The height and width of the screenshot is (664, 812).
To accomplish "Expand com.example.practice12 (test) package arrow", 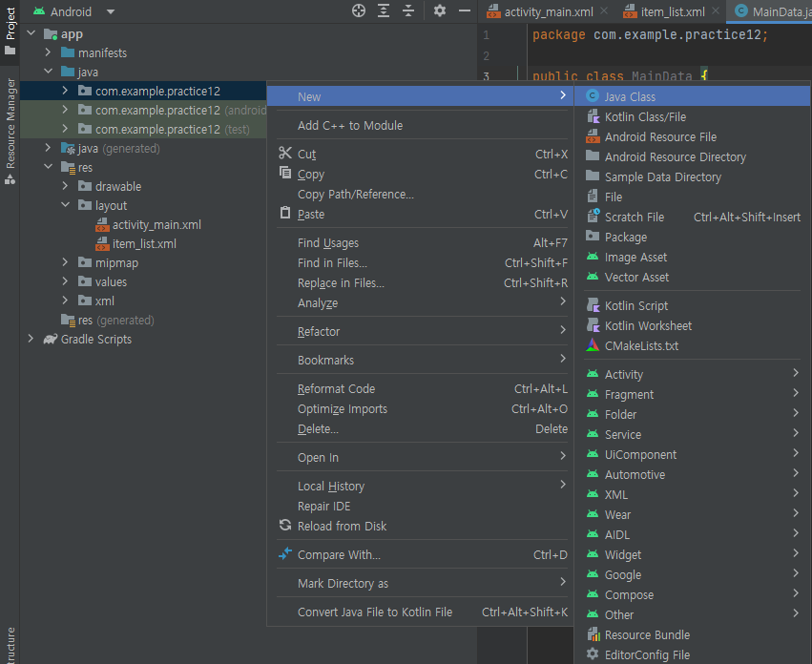I will click(65, 129).
